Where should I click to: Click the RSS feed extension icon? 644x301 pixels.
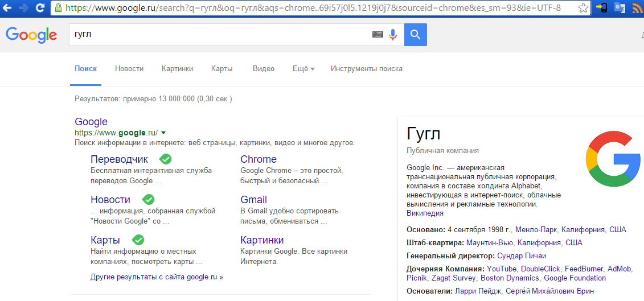click(638, 8)
